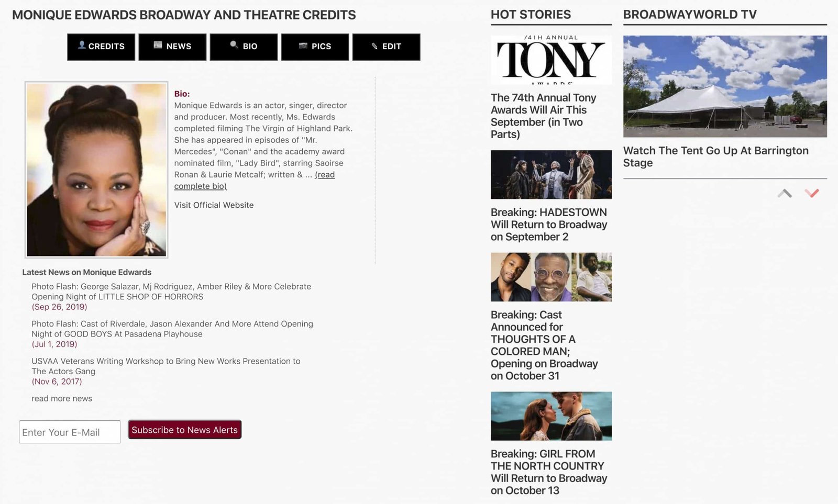Play the Barrington Stage tent video thumbnail
The height and width of the screenshot is (504, 838).
(x=725, y=86)
